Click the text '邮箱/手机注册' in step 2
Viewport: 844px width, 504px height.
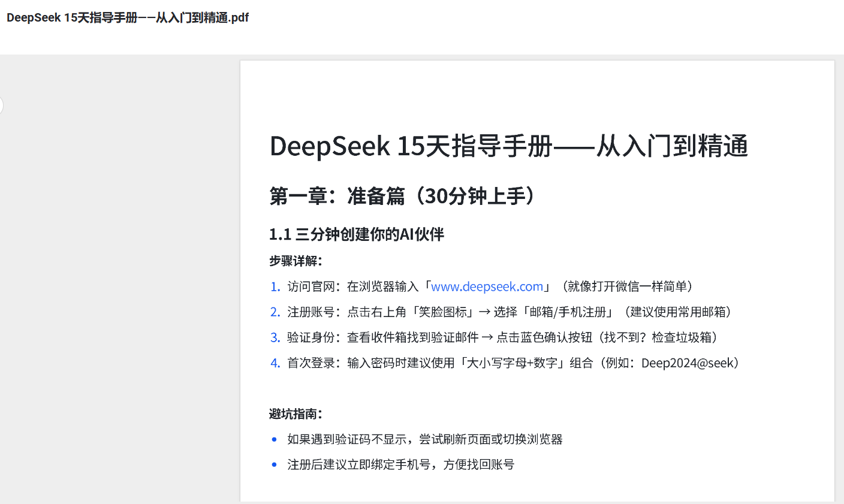[x=568, y=312]
